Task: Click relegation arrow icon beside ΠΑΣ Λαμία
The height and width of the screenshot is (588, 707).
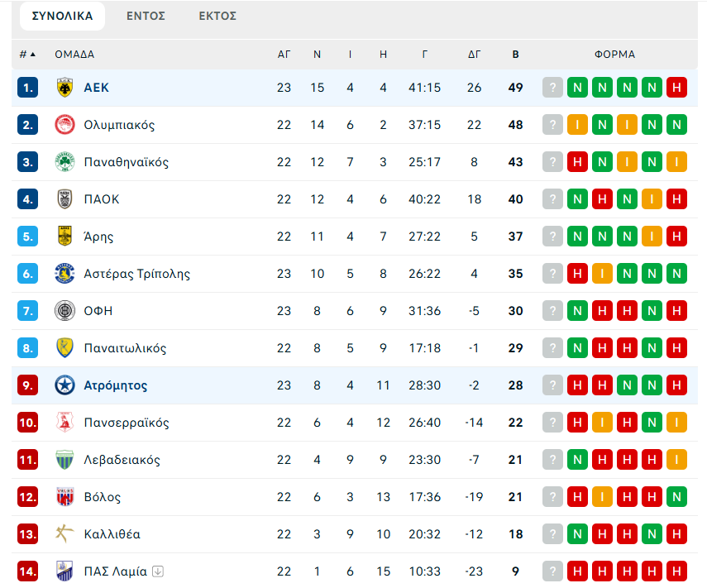Action: coord(158,571)
